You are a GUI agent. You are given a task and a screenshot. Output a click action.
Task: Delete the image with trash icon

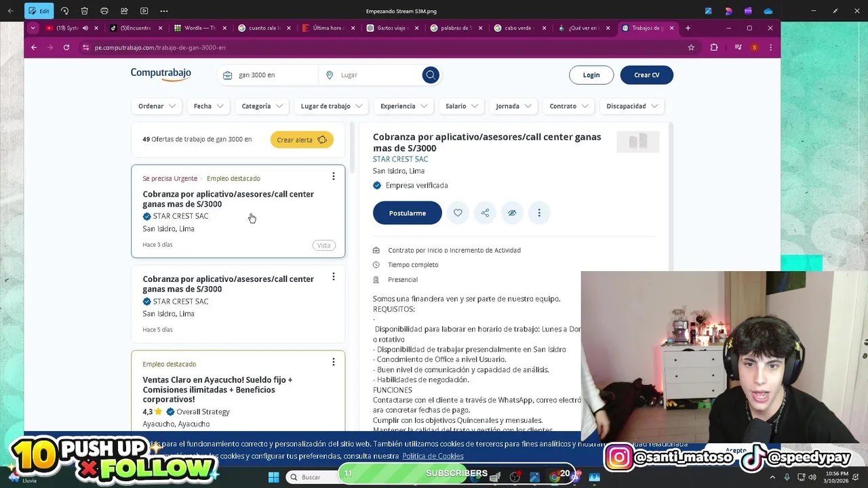click(x=84, y=11)
